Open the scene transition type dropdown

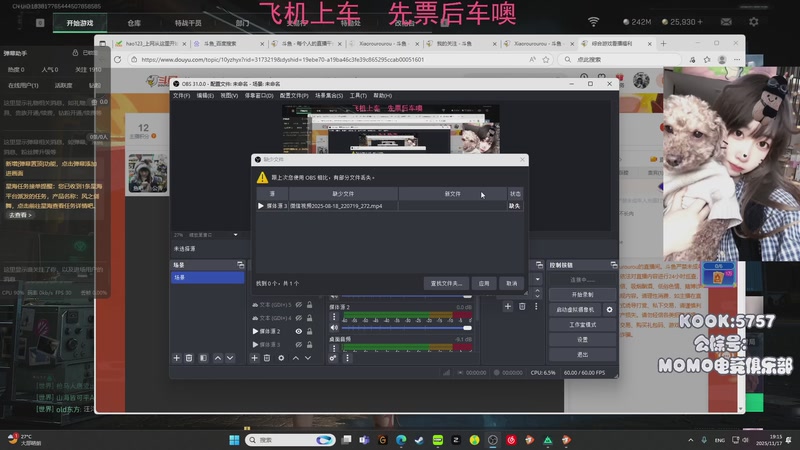pyautogui.click(x=537, y=279)
